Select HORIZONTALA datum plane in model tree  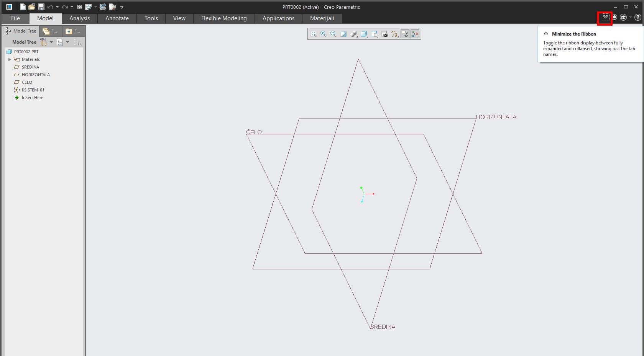pyautogui.click(x=36, y=75)
